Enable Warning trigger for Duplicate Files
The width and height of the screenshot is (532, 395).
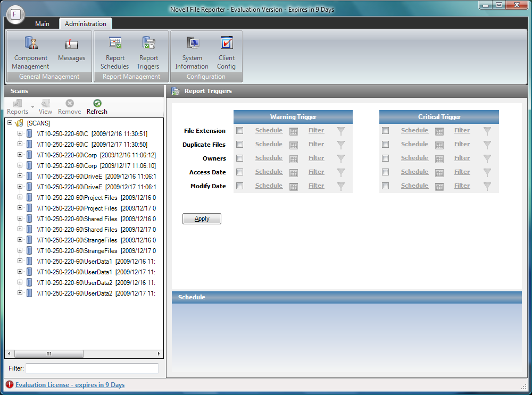[x=240, y=145]
